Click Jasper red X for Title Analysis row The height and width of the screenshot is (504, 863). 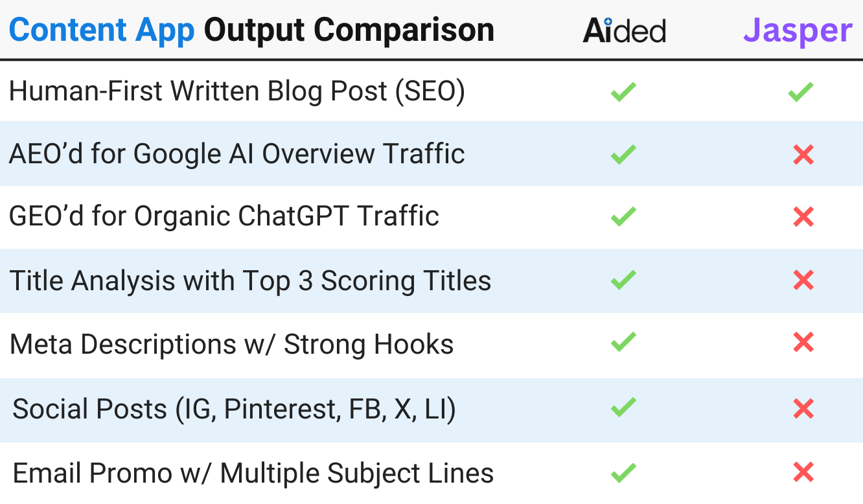click(803, 280)
